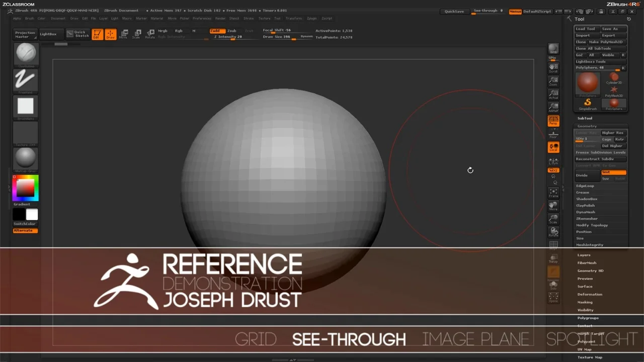Image resolution: width=644 pixels, height=362 pixels.
Task: Toggle L.Sym local symmetry
Action: click(553, 160)
